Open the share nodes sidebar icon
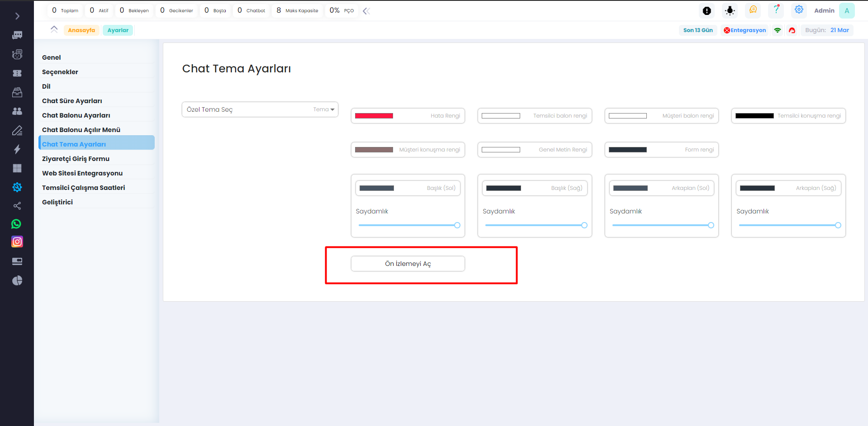868x426 pixels. (17, 206)
